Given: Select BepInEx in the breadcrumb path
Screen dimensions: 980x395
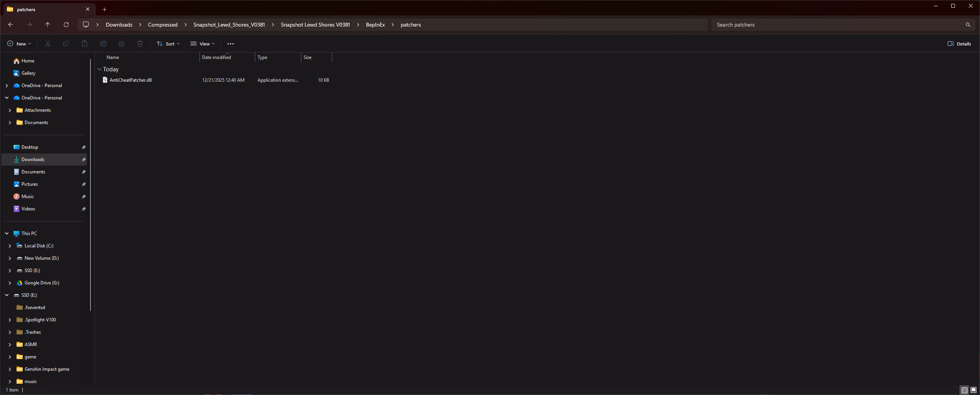Looking at the screenshot, I should click(375, 25).
